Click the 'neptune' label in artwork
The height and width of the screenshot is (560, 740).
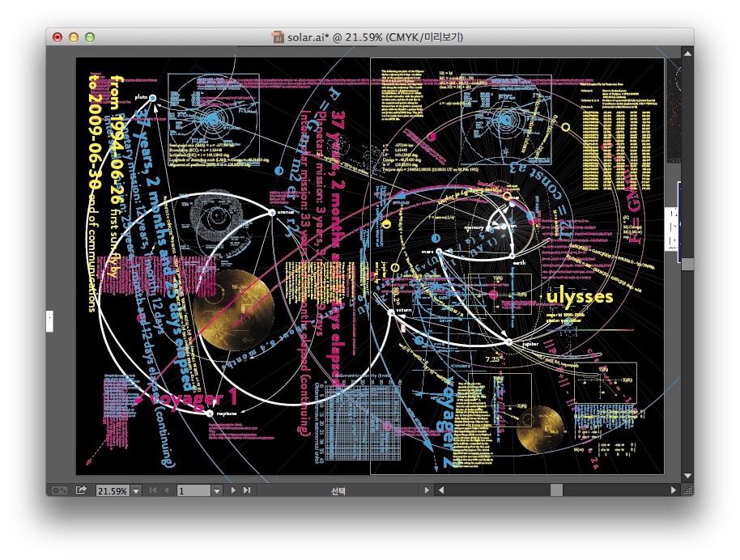(227, 414)
